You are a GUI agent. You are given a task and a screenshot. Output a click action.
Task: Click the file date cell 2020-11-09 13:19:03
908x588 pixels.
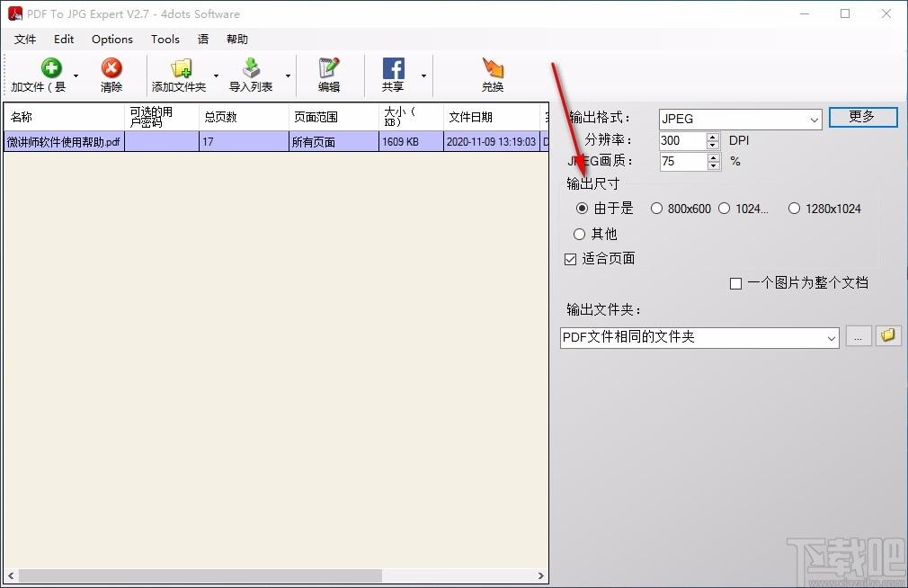tap(492, 142)
